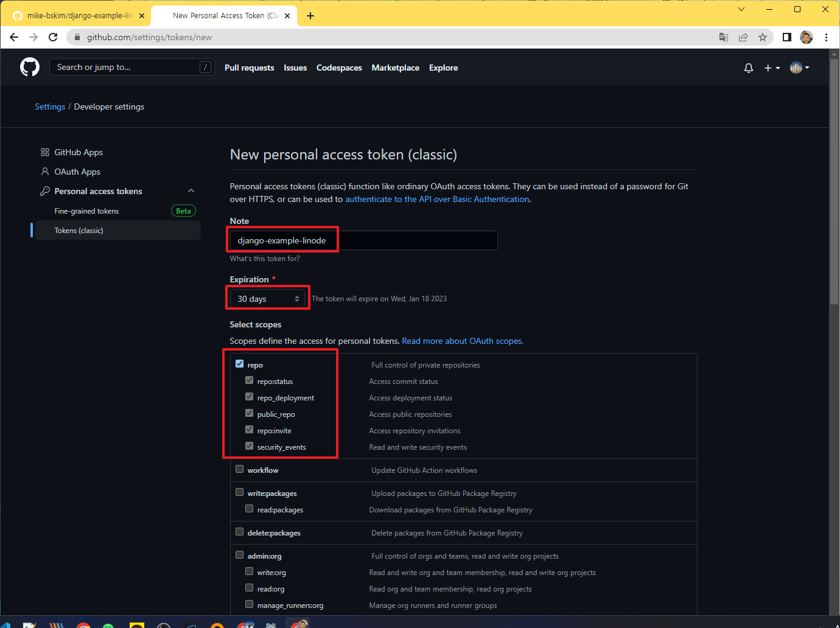
Task: Open the Basic Authentication API link
Action: (437, 199)
